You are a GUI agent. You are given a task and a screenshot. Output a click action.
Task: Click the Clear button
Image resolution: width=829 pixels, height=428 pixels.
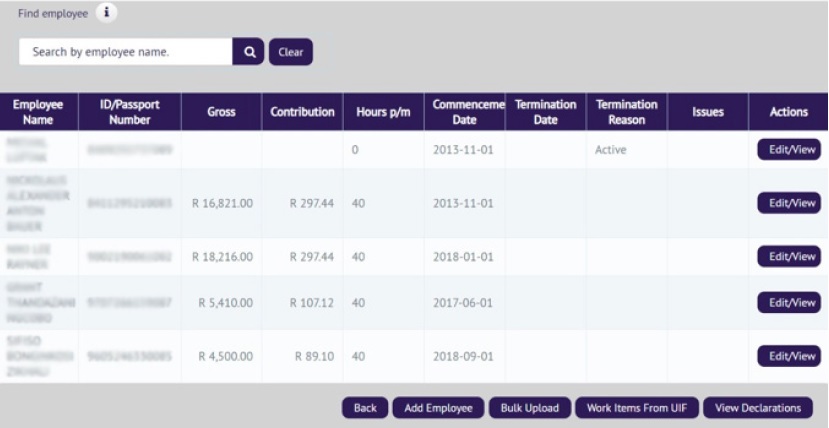pyautogui.click(x=290, y=52)
